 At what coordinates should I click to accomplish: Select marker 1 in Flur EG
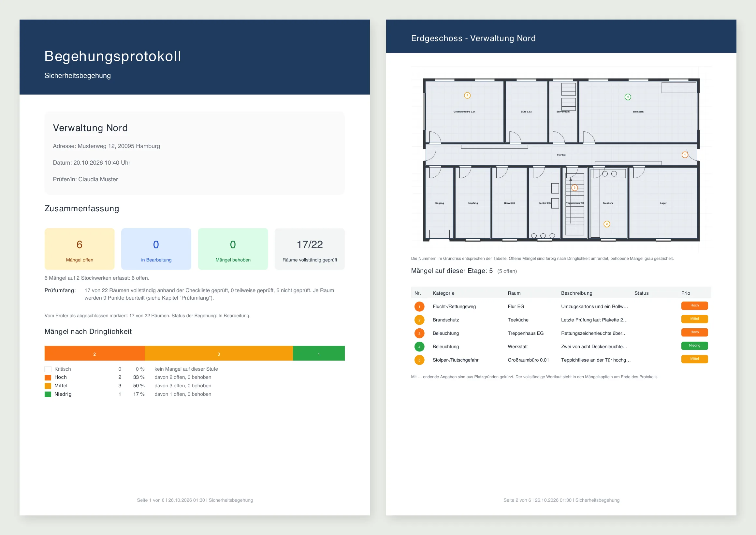(685, 155)
